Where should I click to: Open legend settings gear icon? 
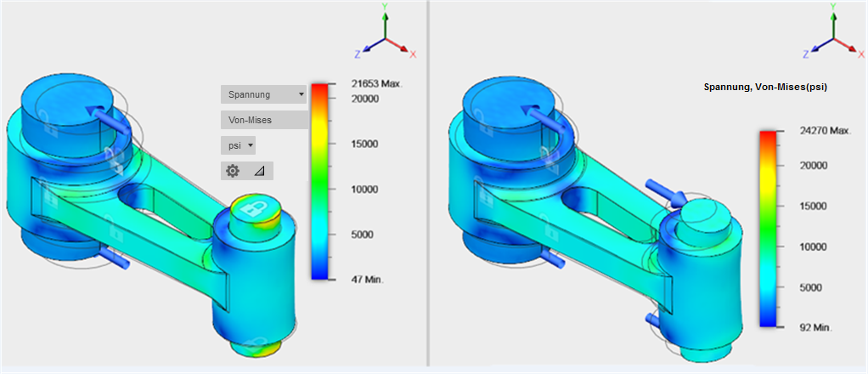coord(233,171)
